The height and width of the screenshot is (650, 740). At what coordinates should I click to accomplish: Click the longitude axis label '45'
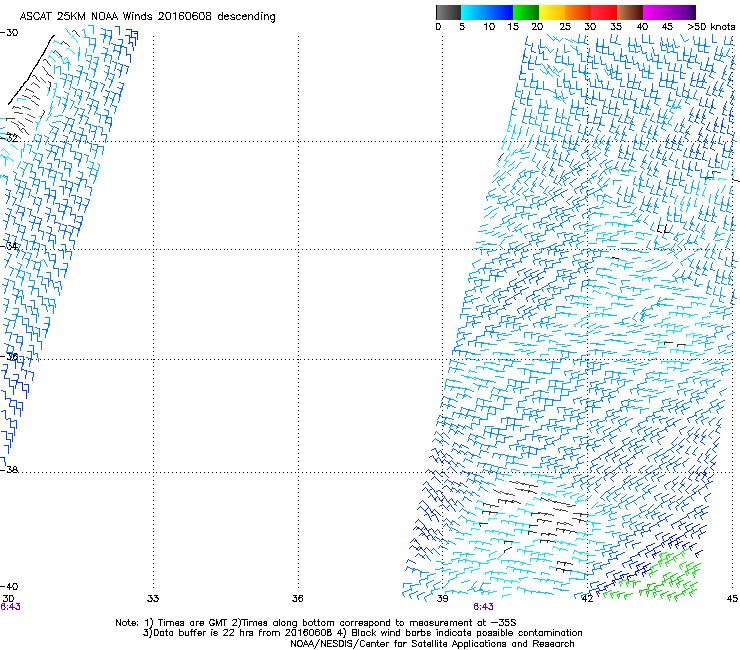tap(732, 599)
